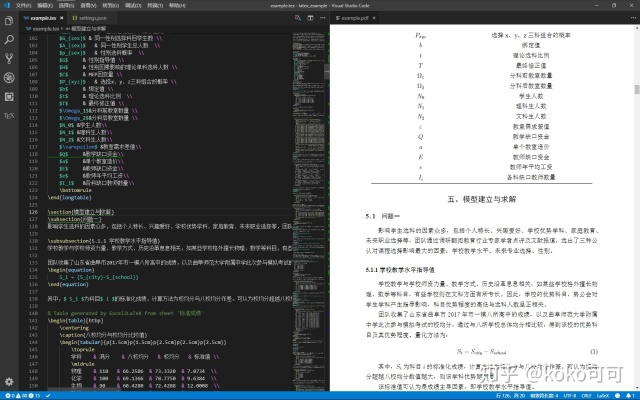The width and height of the screenshot is (640, 400).
Task: Open the TeX (LaTeX Workshop) sidebar panel
Action: pos(9,116)
